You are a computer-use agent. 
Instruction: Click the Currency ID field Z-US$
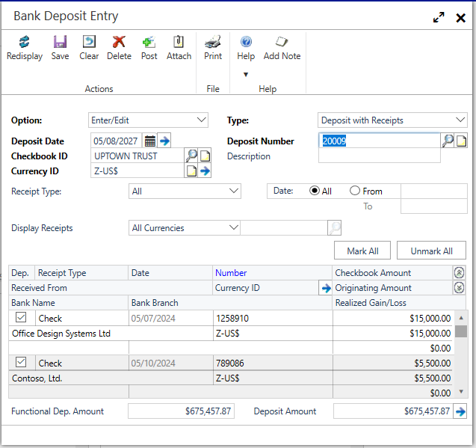click(137, 171)
